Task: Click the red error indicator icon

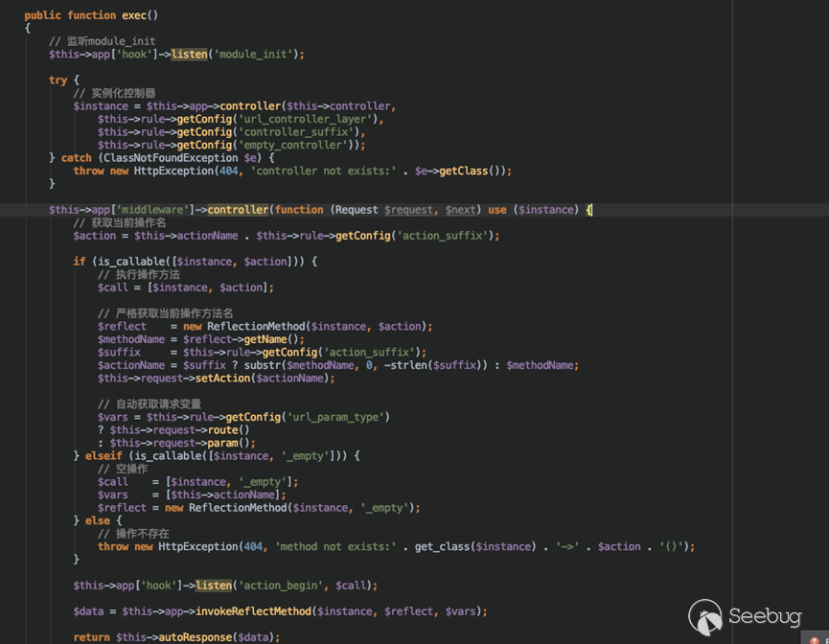Action: pos(814,639)
